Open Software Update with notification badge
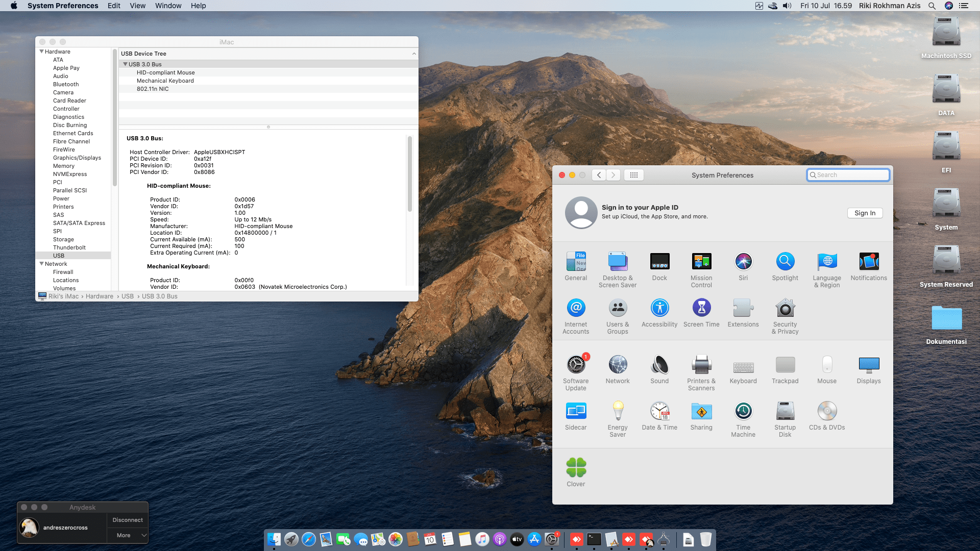Viewport: 980px width, 551px height. [x=576, y=365]
